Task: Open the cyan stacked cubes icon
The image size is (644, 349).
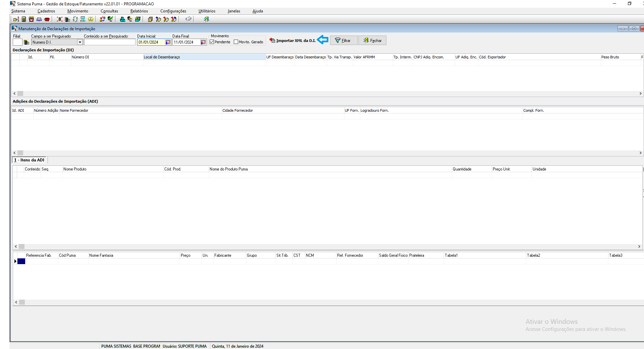Action: (x=122, y=19)
